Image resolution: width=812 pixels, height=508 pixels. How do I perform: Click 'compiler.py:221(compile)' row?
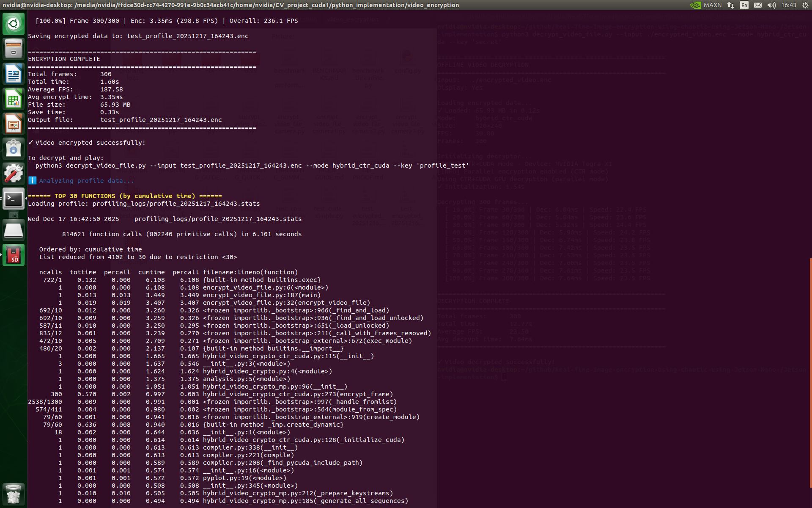161,455
